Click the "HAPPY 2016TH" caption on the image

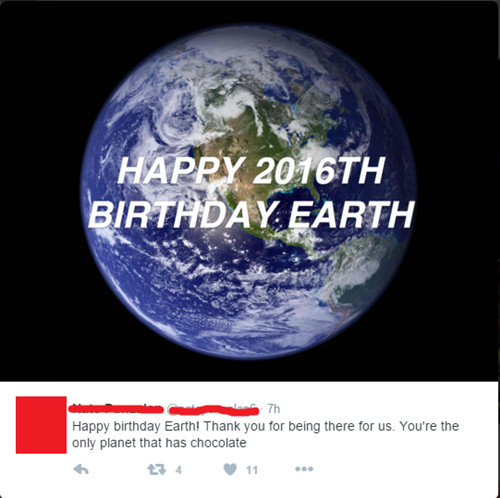[252, 170]
